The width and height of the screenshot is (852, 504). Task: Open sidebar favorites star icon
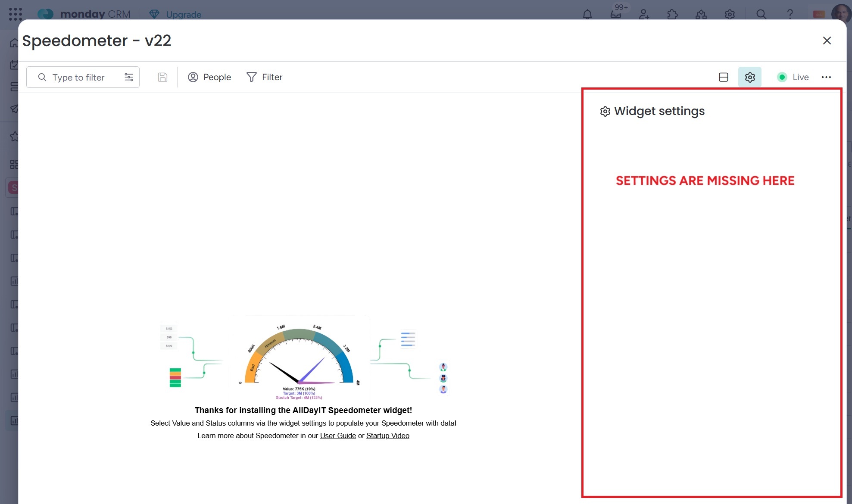pos(14,137)
